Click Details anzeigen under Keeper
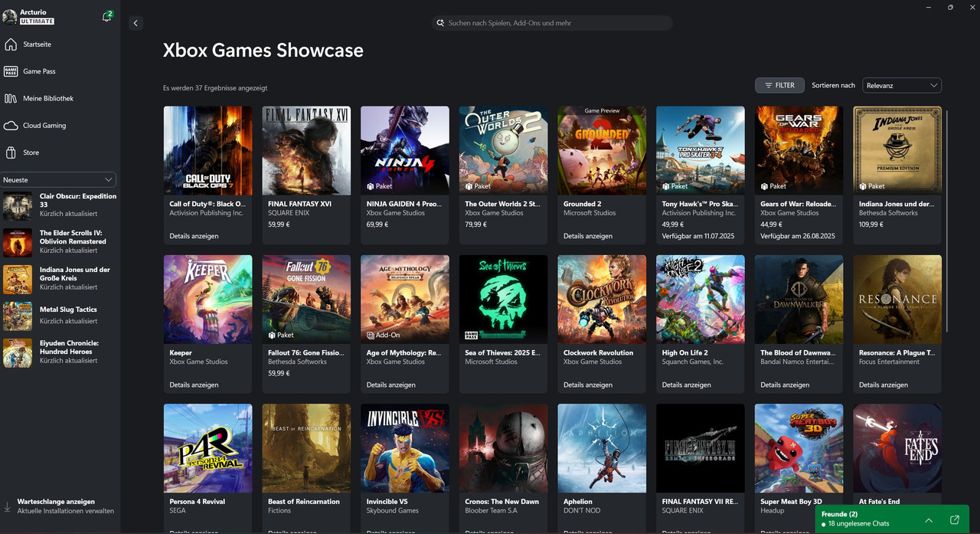The height and width of the screenshot is (534, 980). 194,385
